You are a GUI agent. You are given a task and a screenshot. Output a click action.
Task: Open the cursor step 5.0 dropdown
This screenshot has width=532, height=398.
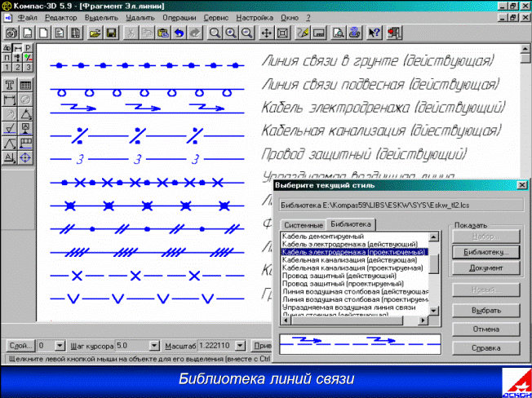(x=154, y=346)
